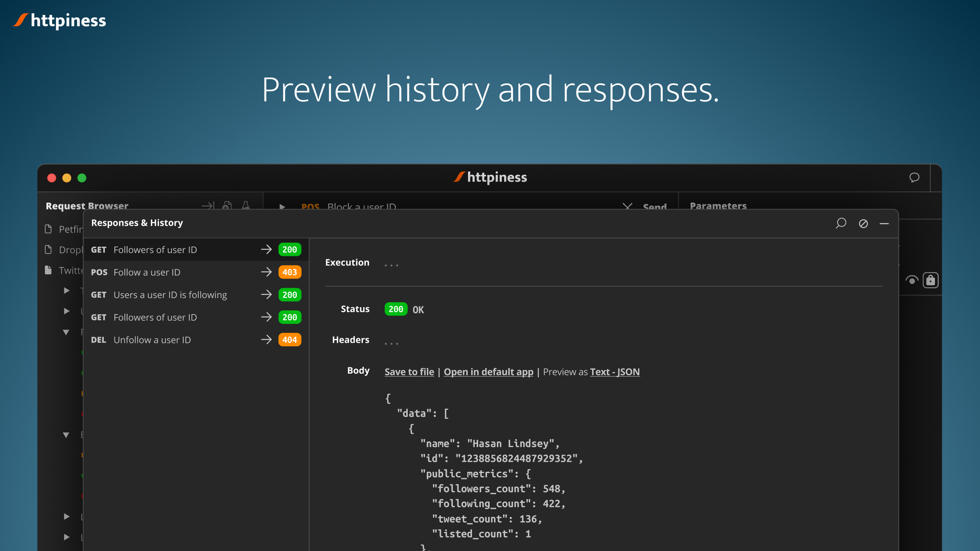
Task: Click the collapse arrow icon in Request Browser header
Action: point(208,206)
